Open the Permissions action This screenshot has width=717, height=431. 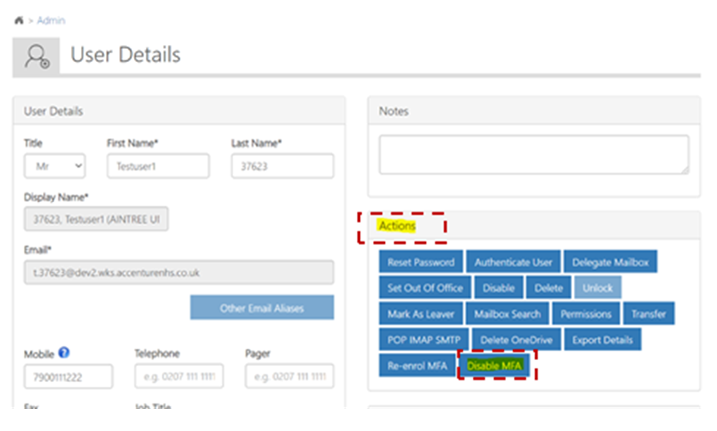(586, 314)
